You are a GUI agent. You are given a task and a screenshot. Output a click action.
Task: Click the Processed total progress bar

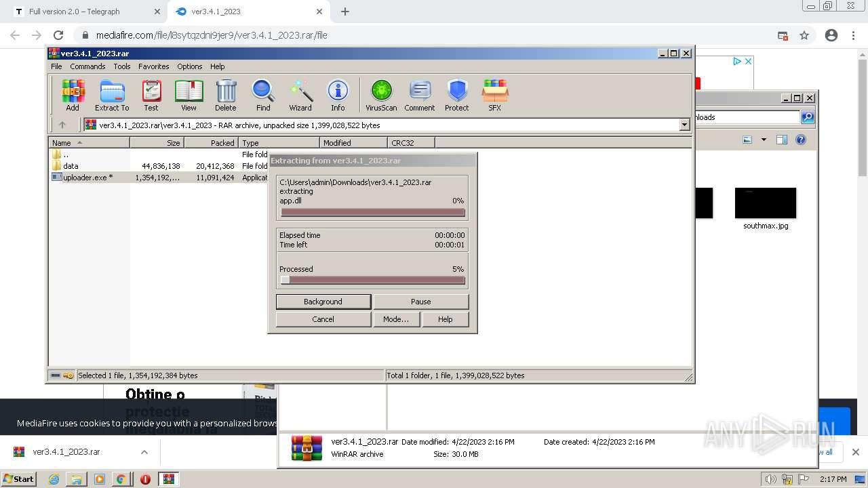[373, 280]
